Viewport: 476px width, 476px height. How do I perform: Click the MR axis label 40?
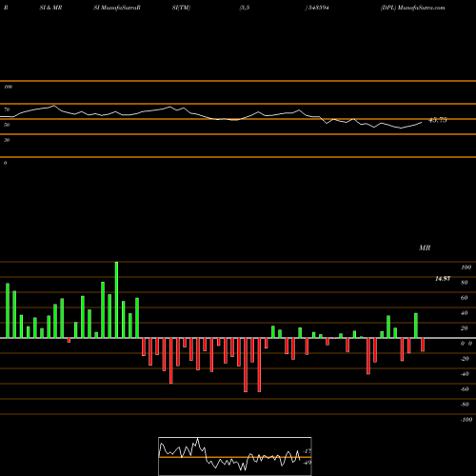(465, 313)
